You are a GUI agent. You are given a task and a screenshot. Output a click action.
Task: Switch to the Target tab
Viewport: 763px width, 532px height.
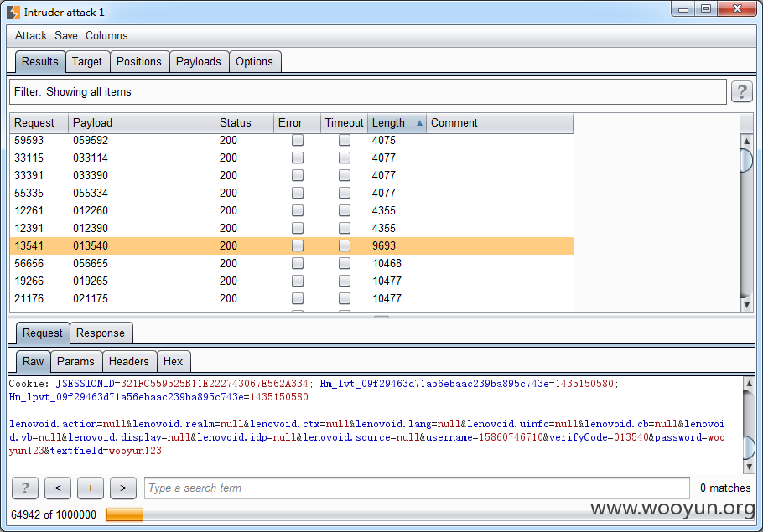(87, 62)
